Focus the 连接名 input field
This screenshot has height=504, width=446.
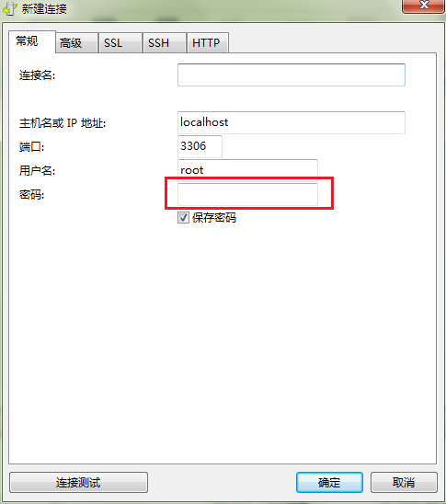292,74
